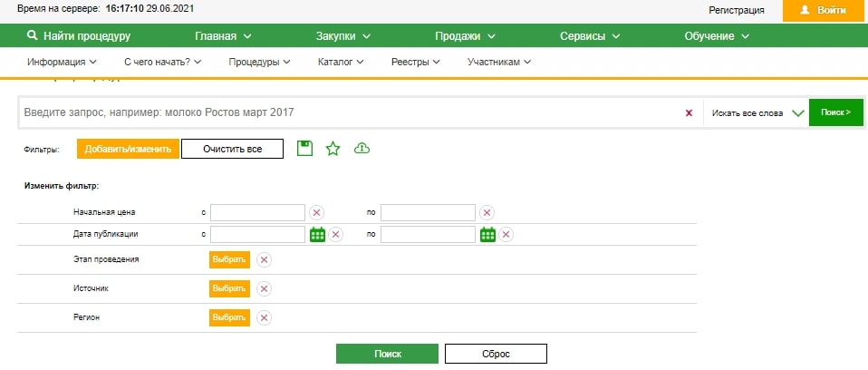868x370 pixels.
Task: Click the star favorites icon
Action: [333, 149]
